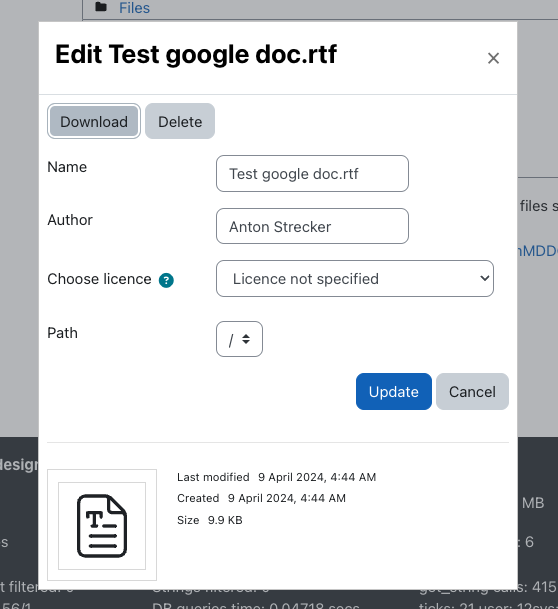The image size is (558, 609).
Task: Click the Size 9.9 KB text
Action: coord(210,520)
